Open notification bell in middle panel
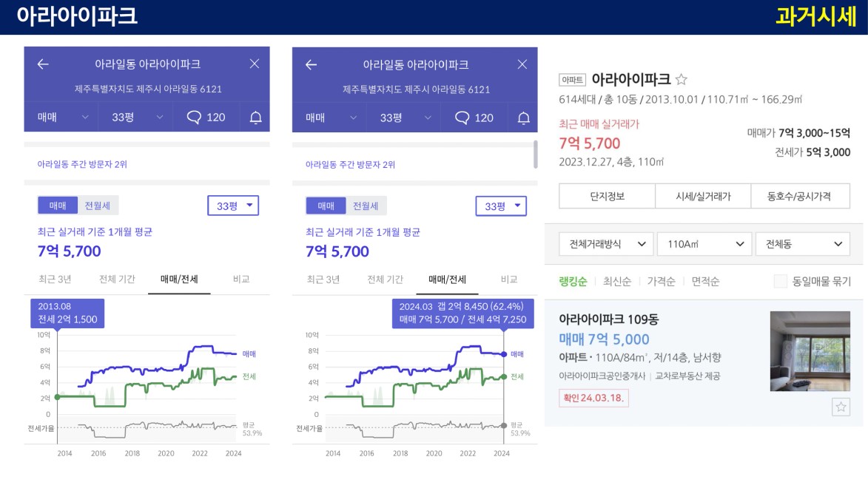The image size is (868, 488). 523,118
